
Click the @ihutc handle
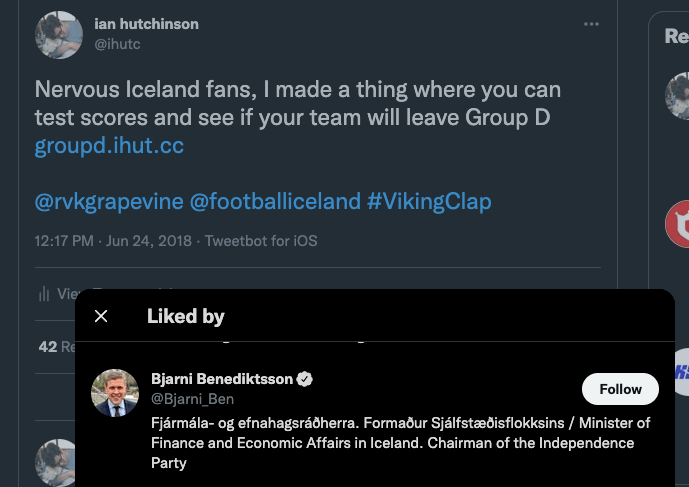coord(115,43)
